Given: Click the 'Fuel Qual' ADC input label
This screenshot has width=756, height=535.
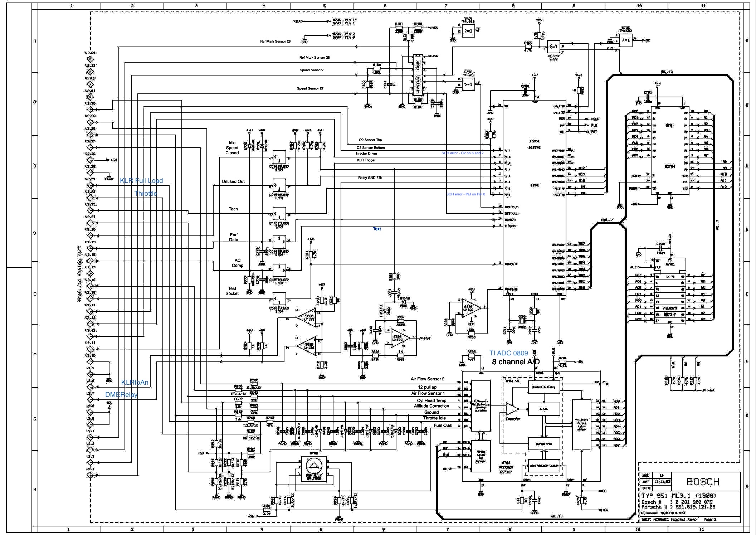Looking at the screenshot, I should [443, 425].
